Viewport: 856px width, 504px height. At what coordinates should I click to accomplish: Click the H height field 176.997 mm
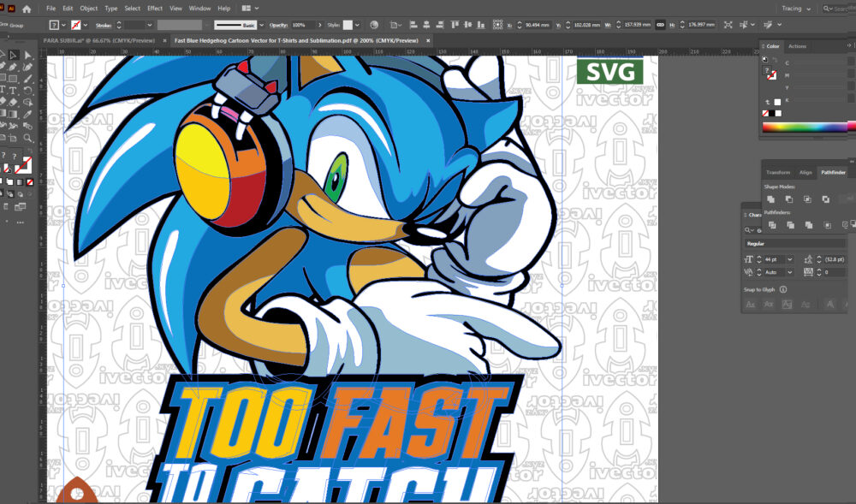point(702,25)
